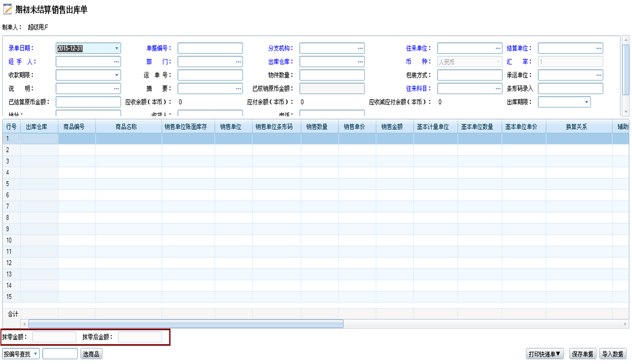Click the 销售单价 column header
The image size is (632, 364).
pos(357,127)
